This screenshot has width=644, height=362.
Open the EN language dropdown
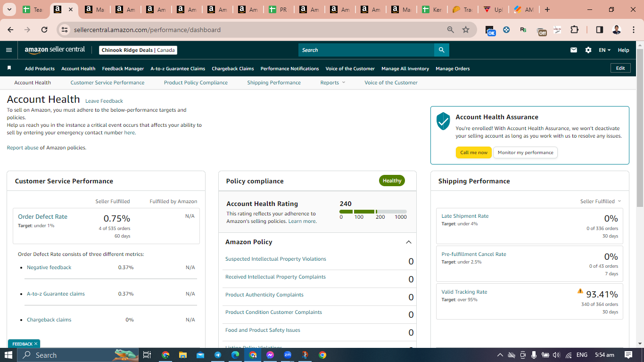click(604, 50)
